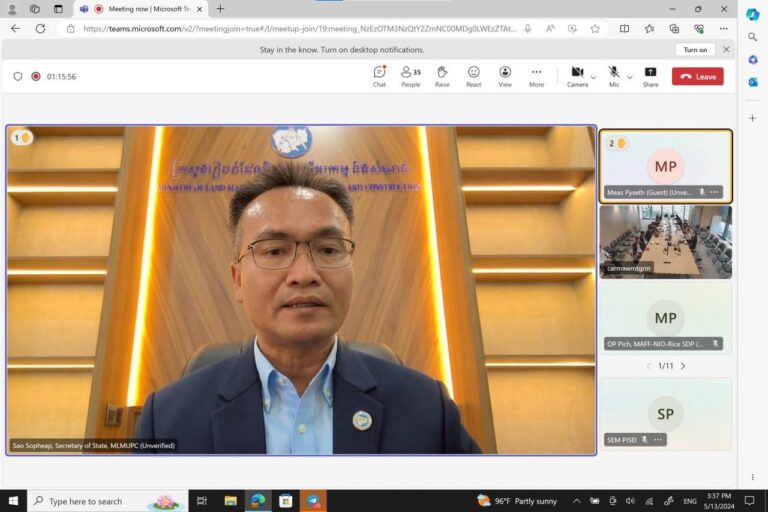768x512 pixels.
Task: Raise your hand in the meeting
Action: click(x=442, y=75)
